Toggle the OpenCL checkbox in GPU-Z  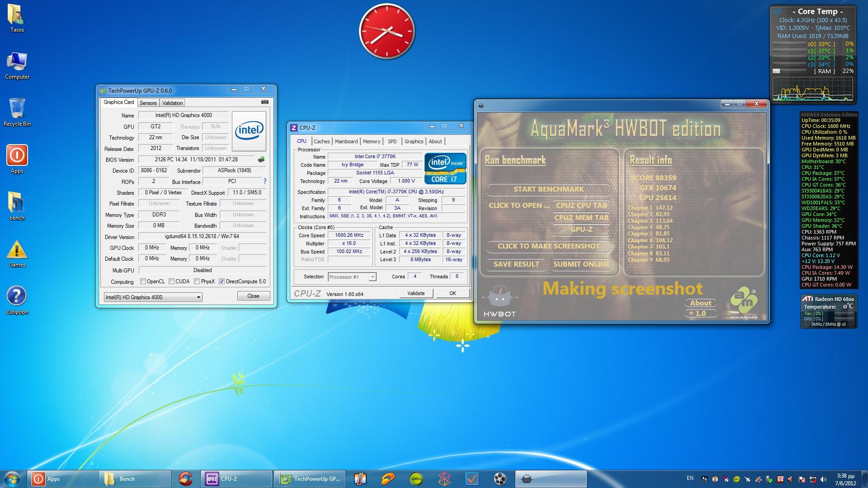[x=143, y=281]
